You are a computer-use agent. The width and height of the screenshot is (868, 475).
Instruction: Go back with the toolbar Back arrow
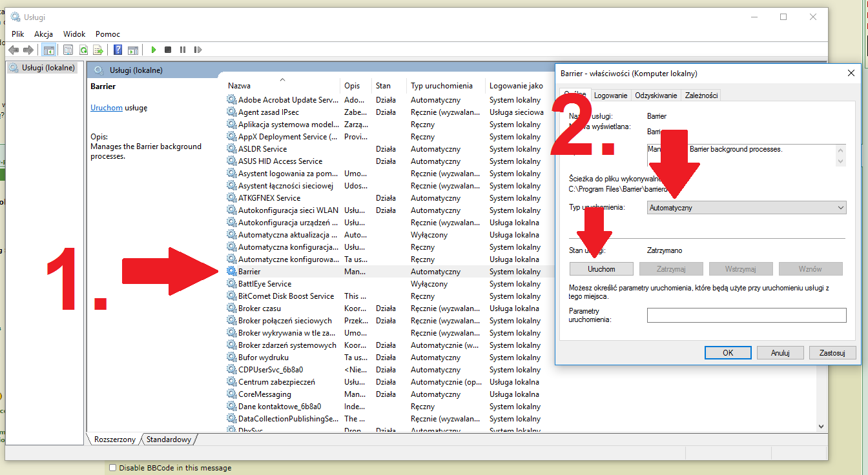14,50
